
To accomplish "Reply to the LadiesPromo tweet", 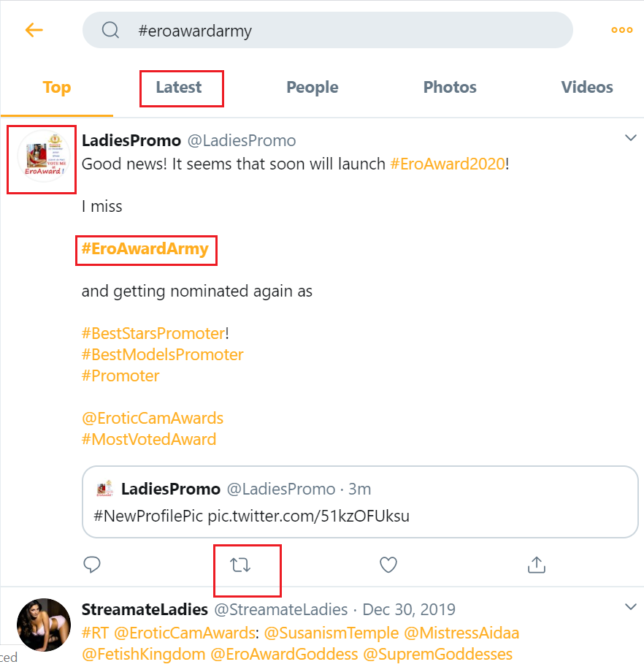I will pos(92,565).
